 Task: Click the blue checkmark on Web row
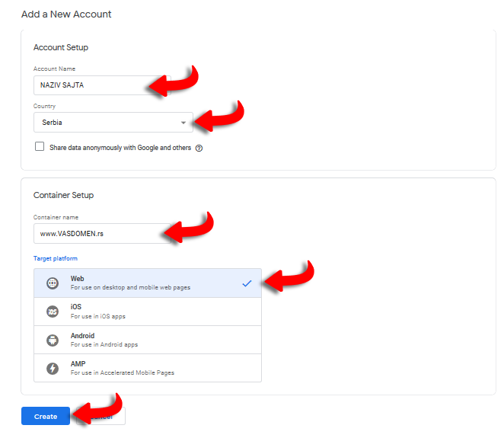click(246, 283)
